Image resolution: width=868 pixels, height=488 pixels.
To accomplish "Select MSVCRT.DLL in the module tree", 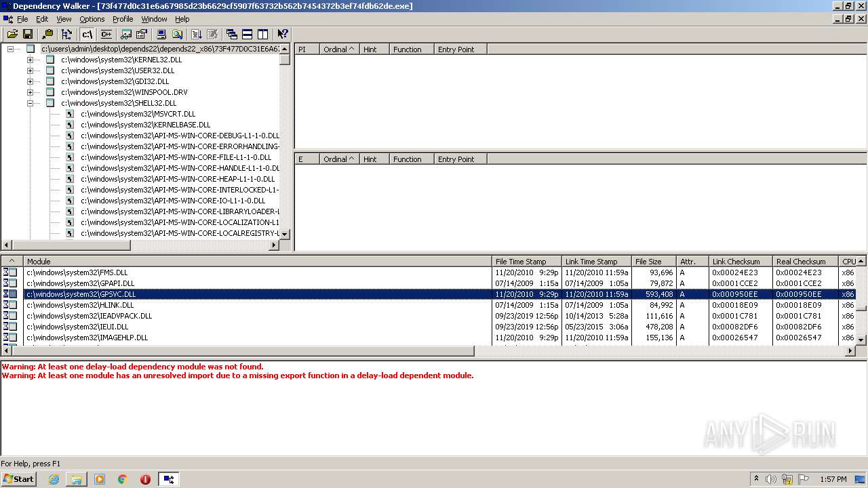I will coord(138,114).
